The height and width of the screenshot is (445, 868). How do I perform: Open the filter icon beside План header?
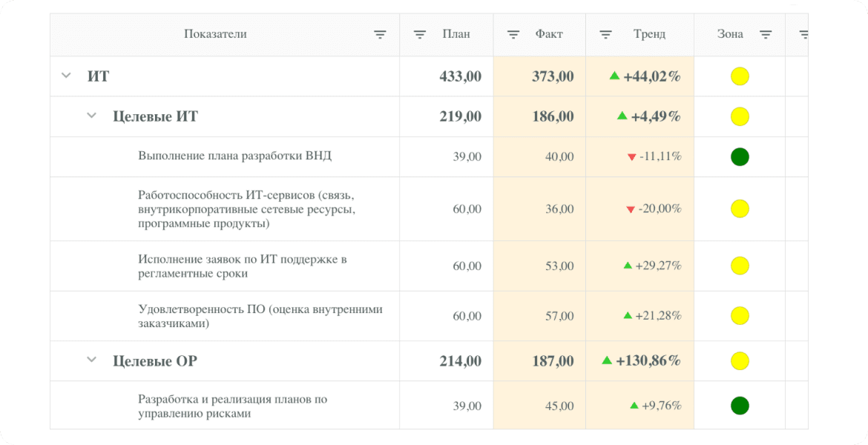[x=420, y=35]
